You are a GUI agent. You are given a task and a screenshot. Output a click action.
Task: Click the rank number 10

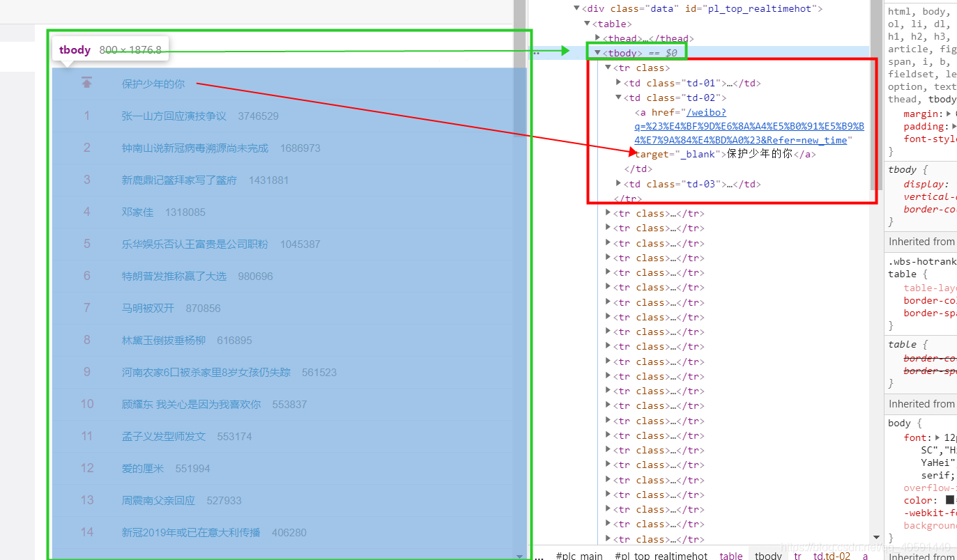(x=87, y=404)
